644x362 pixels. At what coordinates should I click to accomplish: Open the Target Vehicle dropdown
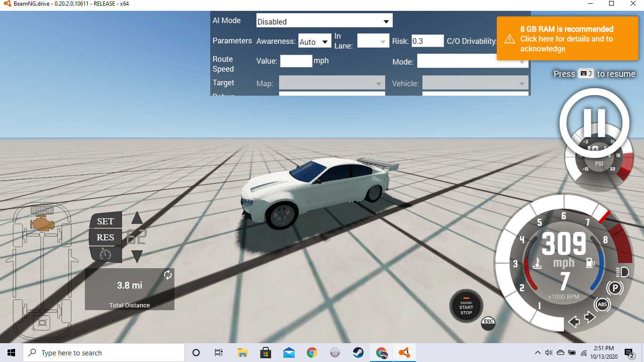pyautogui.click(x=475, y=83)
